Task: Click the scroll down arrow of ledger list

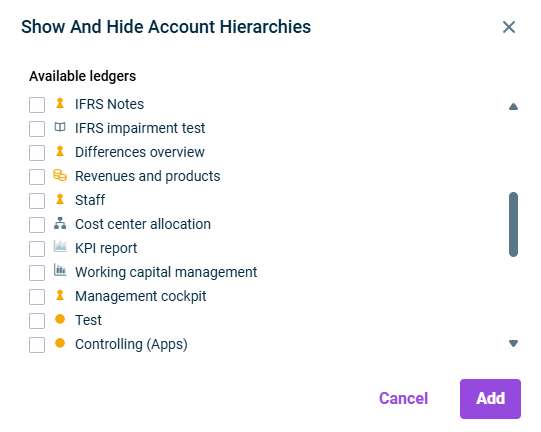Action: (513, 343)
